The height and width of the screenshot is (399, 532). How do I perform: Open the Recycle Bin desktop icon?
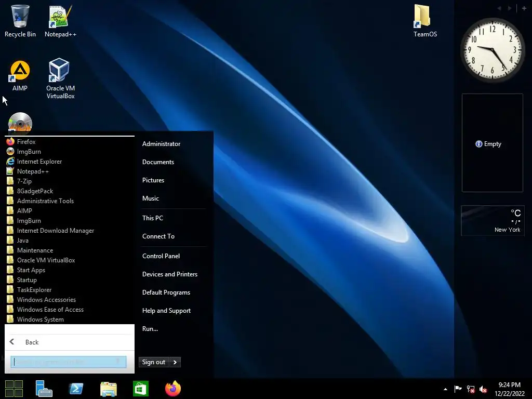(20, 20)
